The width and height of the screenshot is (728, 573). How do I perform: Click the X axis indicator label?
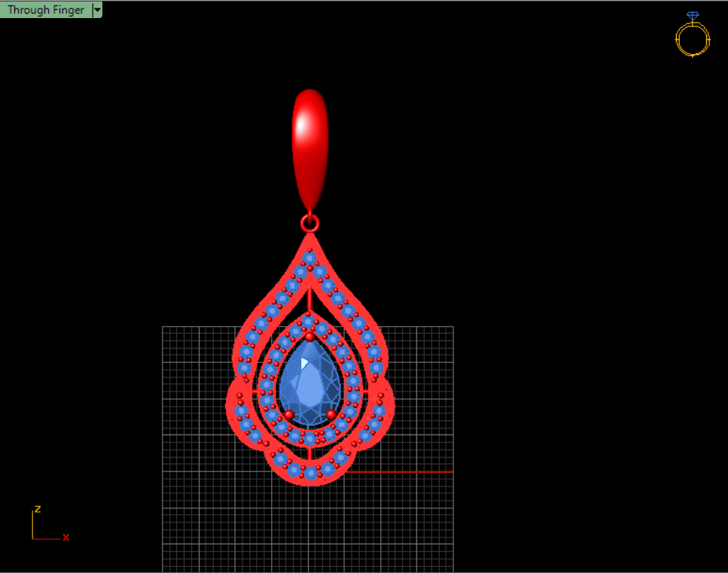[x=66, y=537]
